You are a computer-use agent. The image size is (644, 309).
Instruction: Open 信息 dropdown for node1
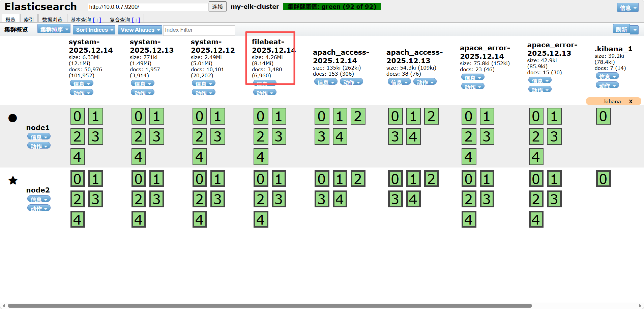(39, 136)
